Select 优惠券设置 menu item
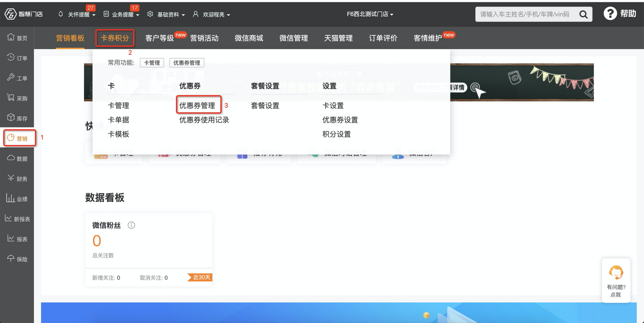 pyautogui.click(x=340, y=120)
